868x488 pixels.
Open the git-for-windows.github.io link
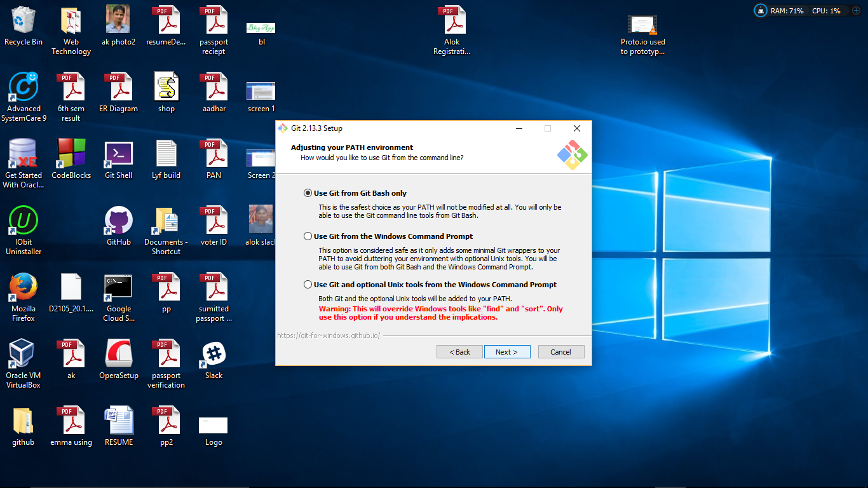(329, 335)
